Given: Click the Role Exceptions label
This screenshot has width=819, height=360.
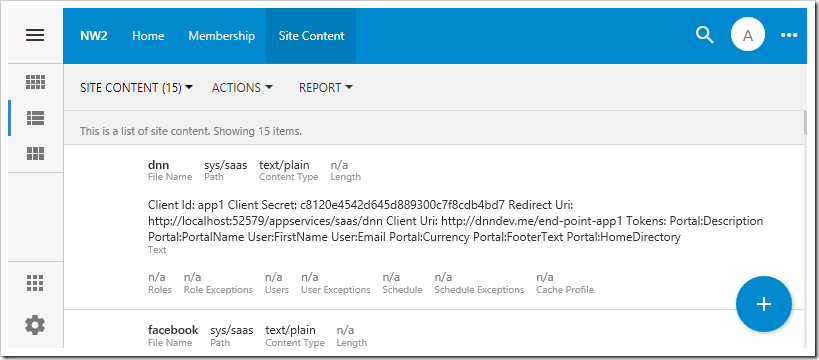Looking at the screenshot, I should coord(218,289).
